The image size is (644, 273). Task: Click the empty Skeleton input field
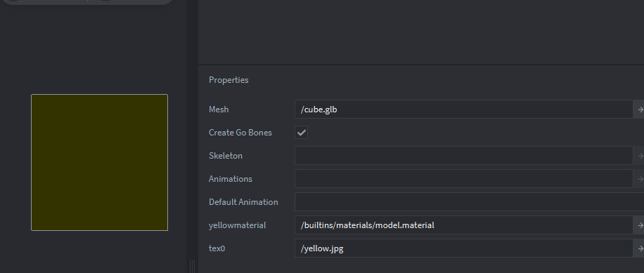pyautogui.click(x=464, y=156)
